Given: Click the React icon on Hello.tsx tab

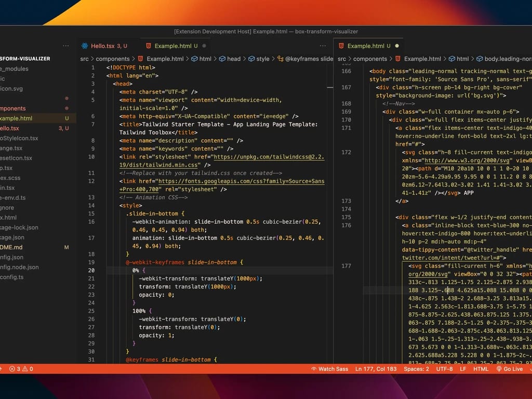Looking at the screenshot, I should [85, 46].
